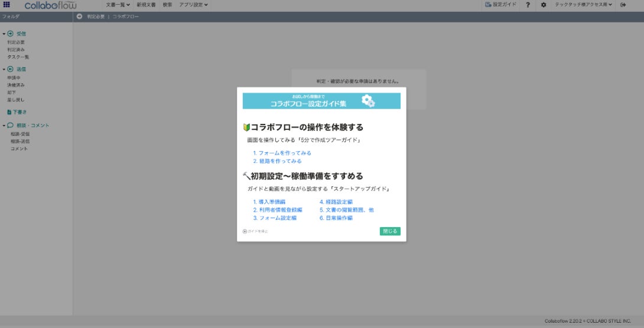
Task: Open the アプリ設定 dropdown menu
Action: 193,5
